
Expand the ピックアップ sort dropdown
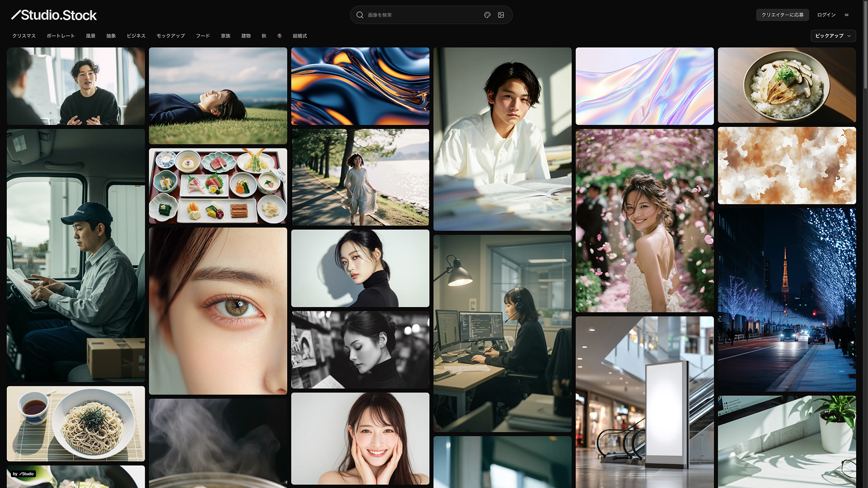click(832, 36)
